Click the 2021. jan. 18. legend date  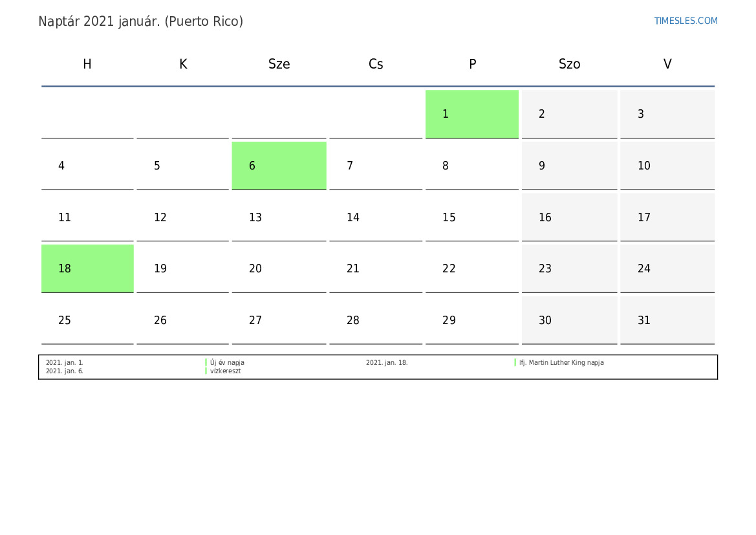pos(387,362)
